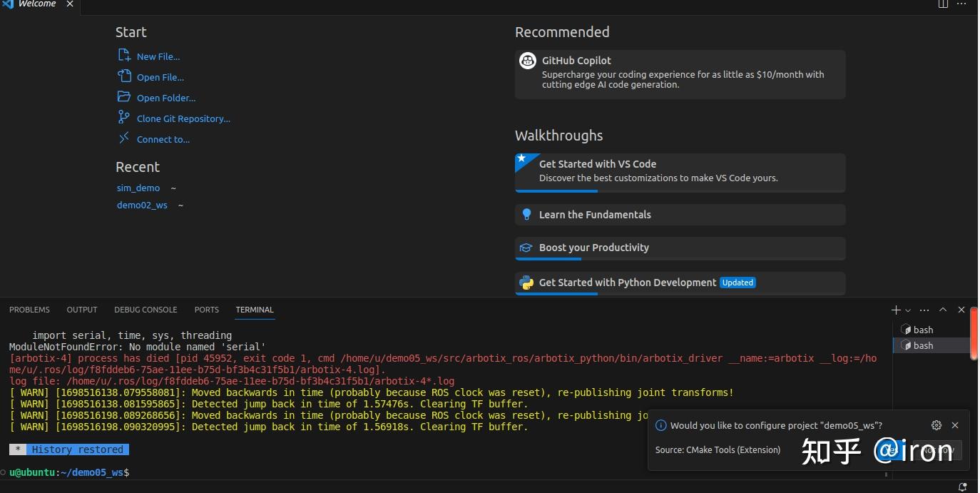Image resolution: width=980 pixels, height=493 pixels.
Task: Open terminal panel overflow menu (ellipsis icon)
Action: [924, 310]
